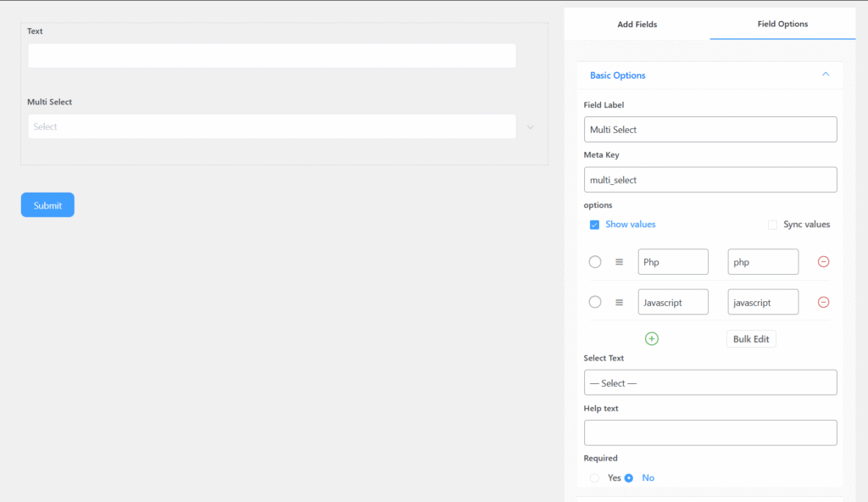Open the Multi Select dropdown in preview
The image size is (868, 502).
point(271,126)
